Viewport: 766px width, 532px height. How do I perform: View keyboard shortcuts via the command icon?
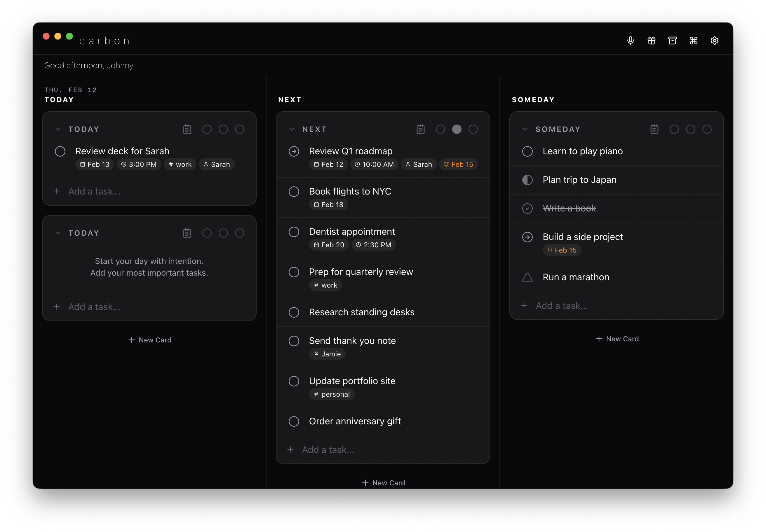[694, 40]
